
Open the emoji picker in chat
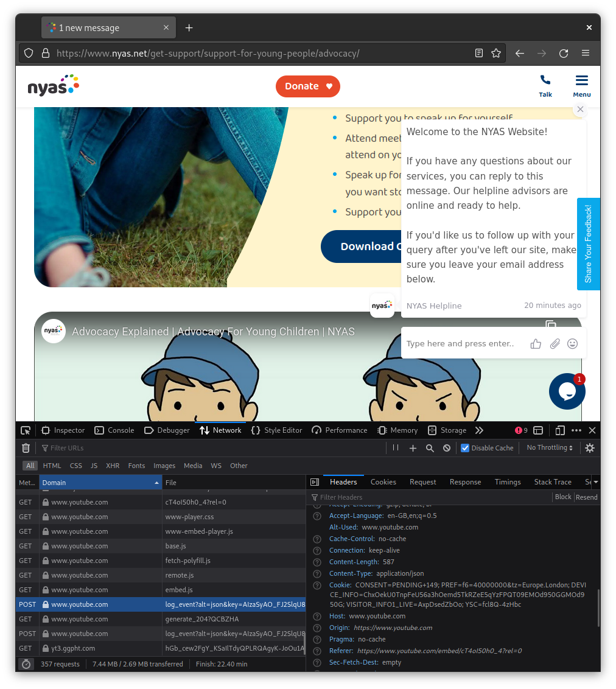point(573,344)
